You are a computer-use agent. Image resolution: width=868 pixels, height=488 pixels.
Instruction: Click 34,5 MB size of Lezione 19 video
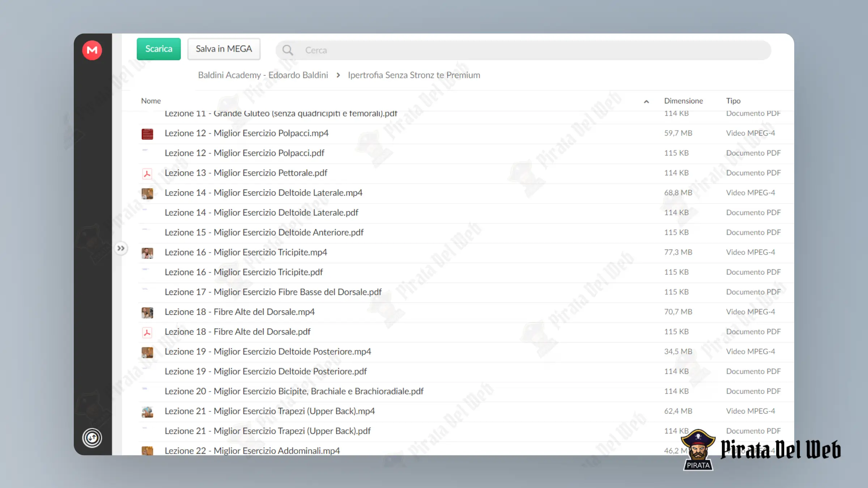click(x=678, y=352)
